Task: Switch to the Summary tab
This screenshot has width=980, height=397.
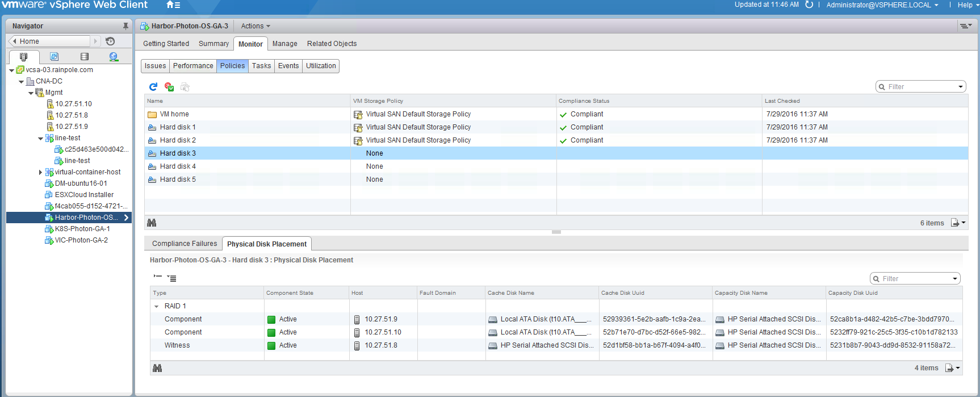Action: tap(213, 44)
